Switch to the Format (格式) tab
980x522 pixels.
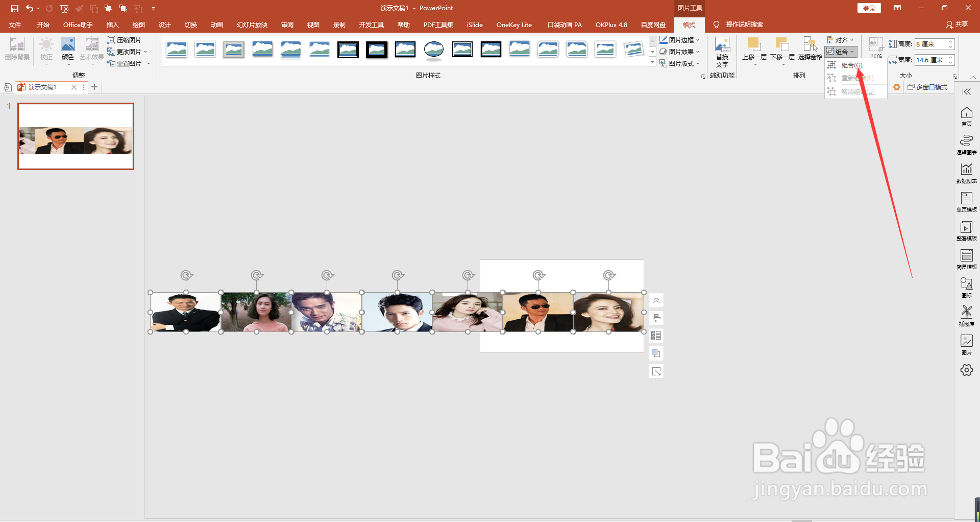pyautogui.click(x=689, y=25)
